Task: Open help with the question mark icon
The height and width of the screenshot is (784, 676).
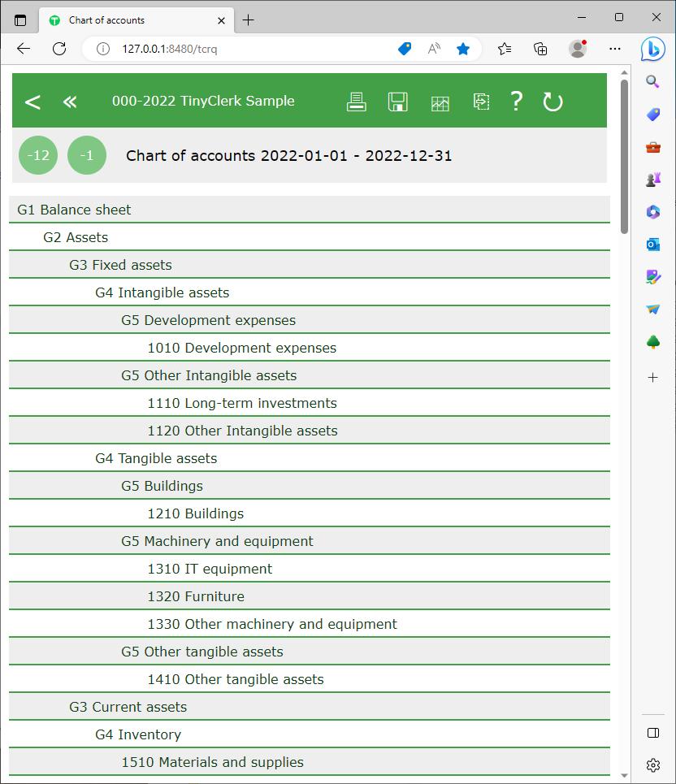Action: pyautogui.click(x=516, y=102)
